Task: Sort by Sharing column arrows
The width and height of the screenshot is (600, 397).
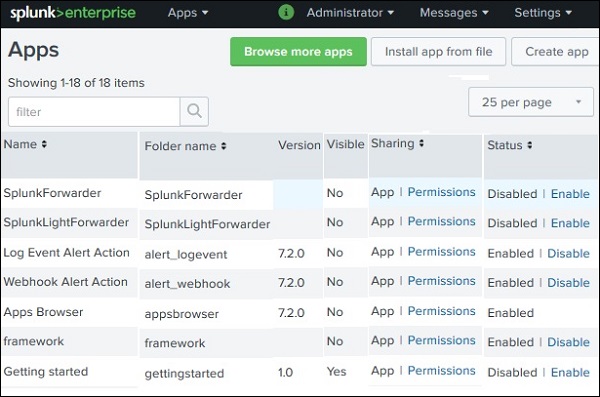Action: point(421,143)
